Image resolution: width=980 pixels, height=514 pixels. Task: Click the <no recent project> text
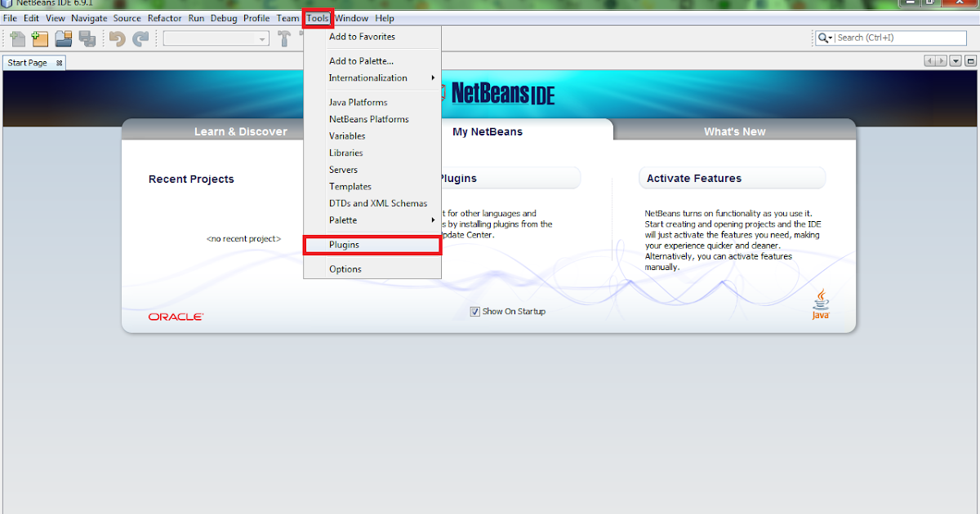tap(243, 239)
